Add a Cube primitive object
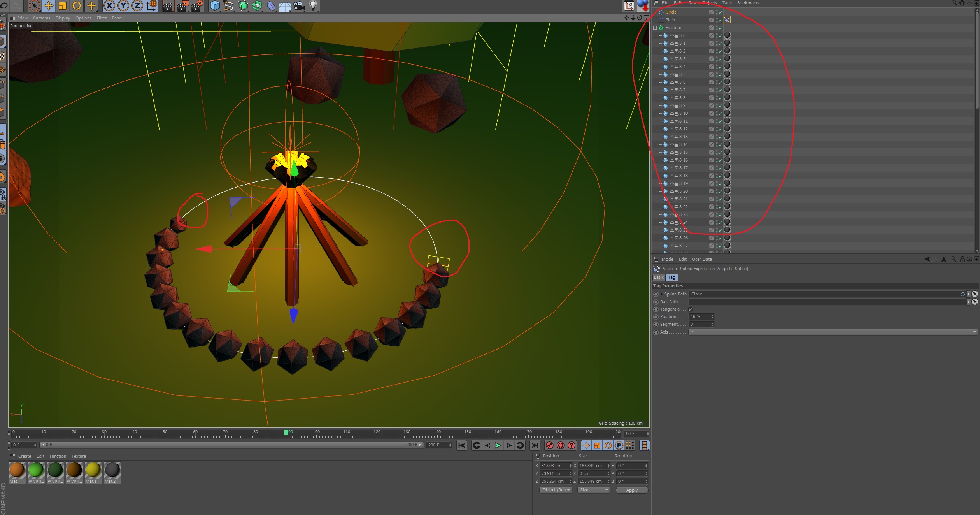Viewport: 980px width, 515px height. point(215,5)
